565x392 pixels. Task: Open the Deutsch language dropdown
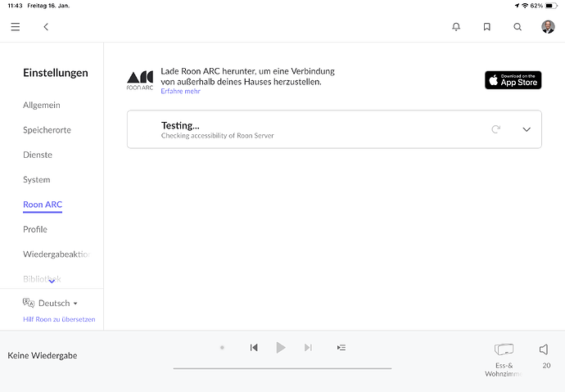pos(52,303)
